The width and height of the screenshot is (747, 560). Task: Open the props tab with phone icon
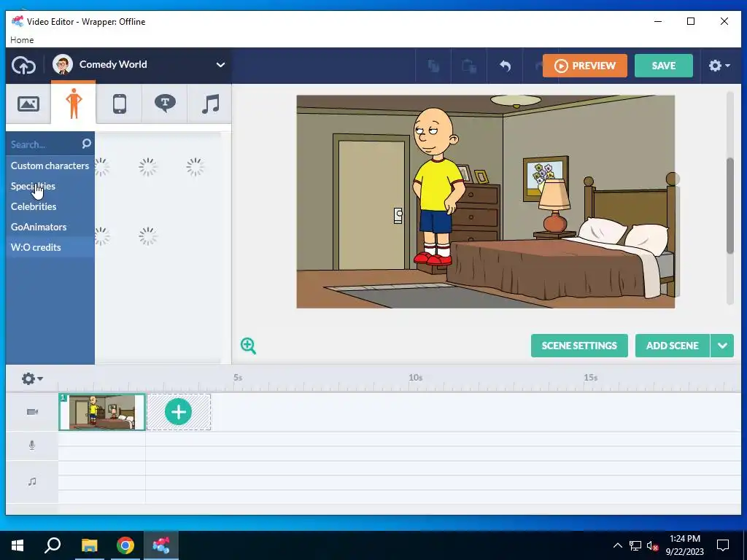(x=119, y=104)
